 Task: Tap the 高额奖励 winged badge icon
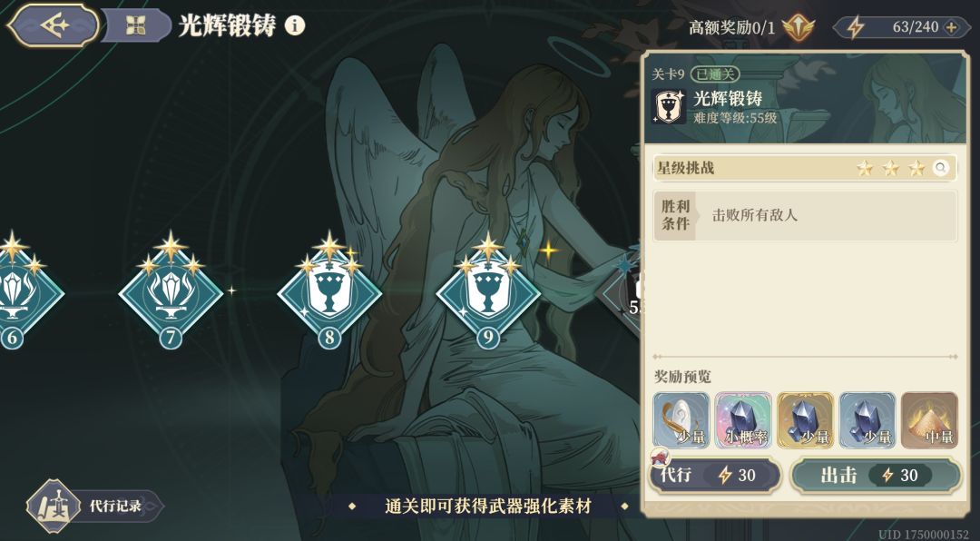(x=799, y=27)
